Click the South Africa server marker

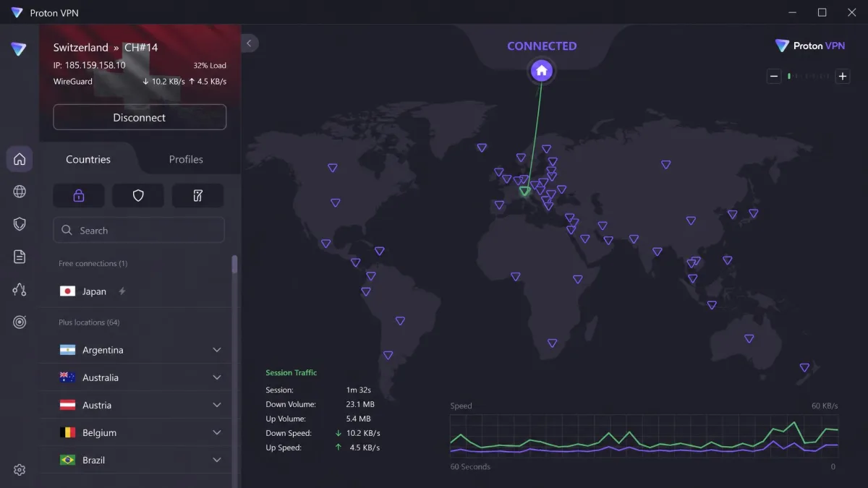553,343
